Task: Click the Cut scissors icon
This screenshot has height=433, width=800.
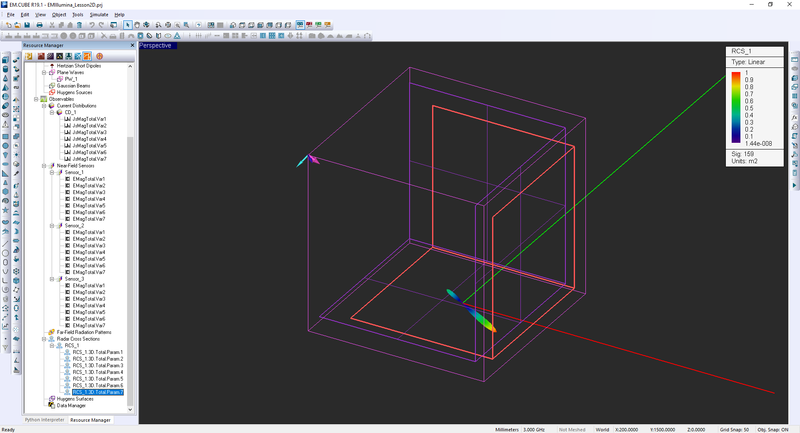Action: coord(51,25)
